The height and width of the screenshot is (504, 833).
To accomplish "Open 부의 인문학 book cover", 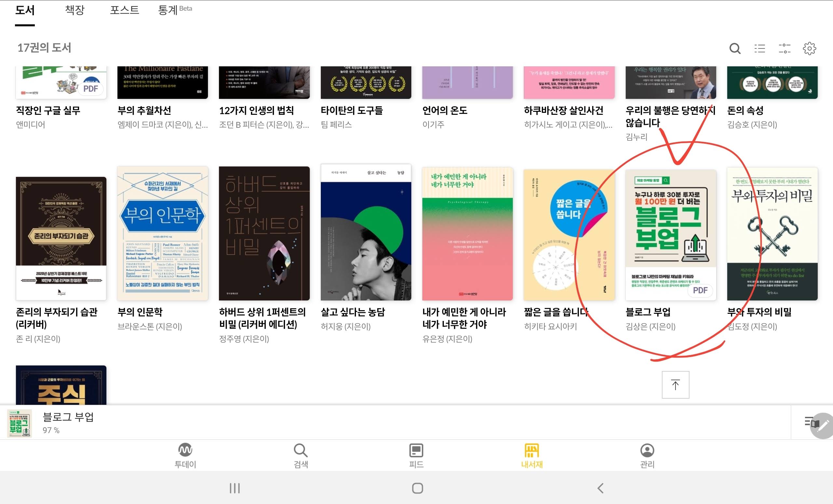I will pos(163,233).
